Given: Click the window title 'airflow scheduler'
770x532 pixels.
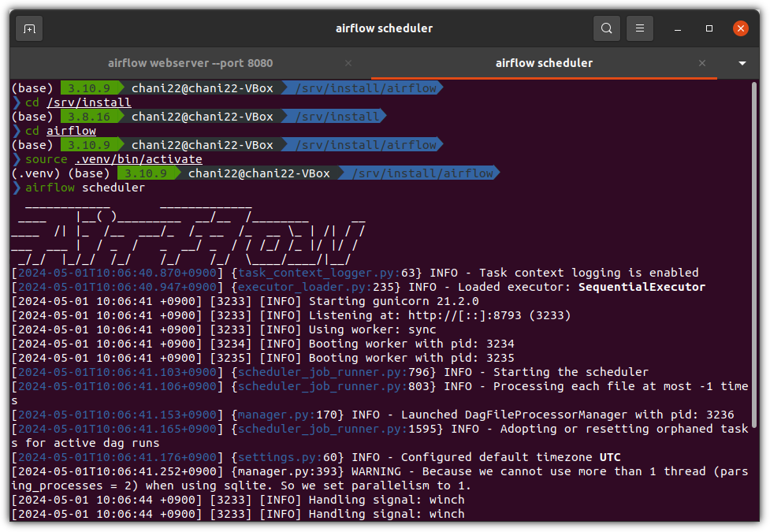Looking at the screenshot, I should coord(384,28).
